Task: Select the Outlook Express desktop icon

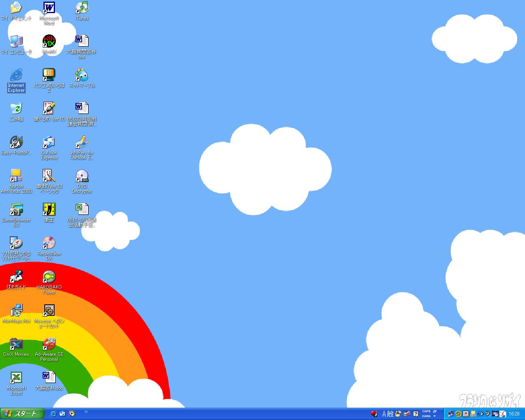Action: [x=49, y=143]
